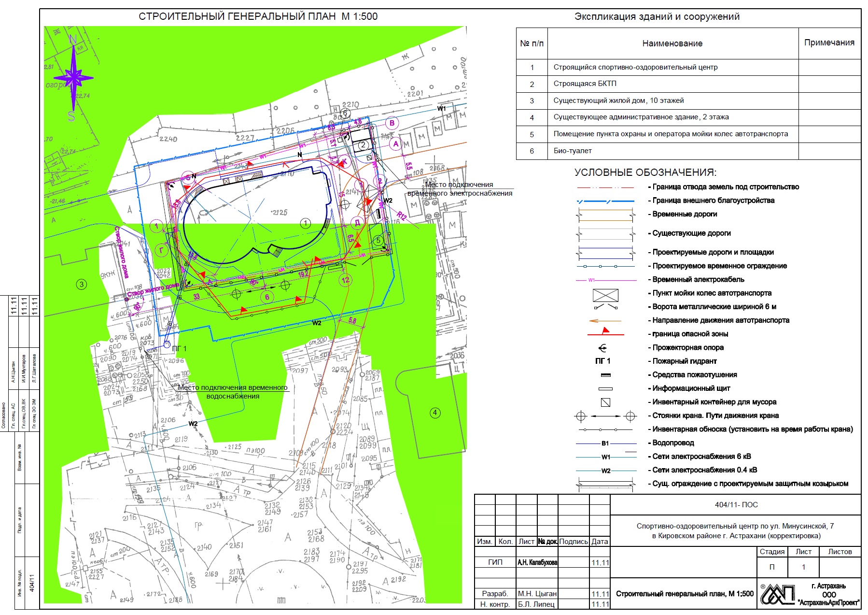Click magenta circled Г marker on the plan

[x=161, y=250]
